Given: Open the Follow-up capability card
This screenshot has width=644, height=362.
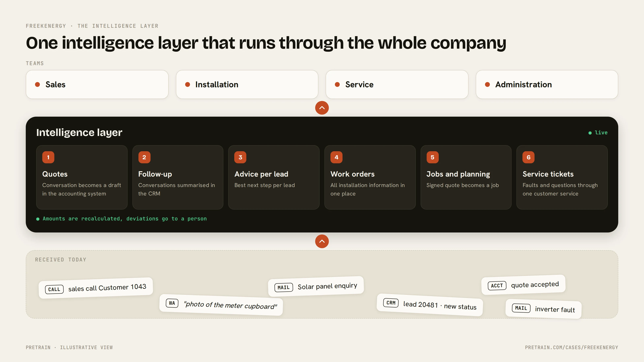Looking at the screenshot, I should click(x=178, y=177).
